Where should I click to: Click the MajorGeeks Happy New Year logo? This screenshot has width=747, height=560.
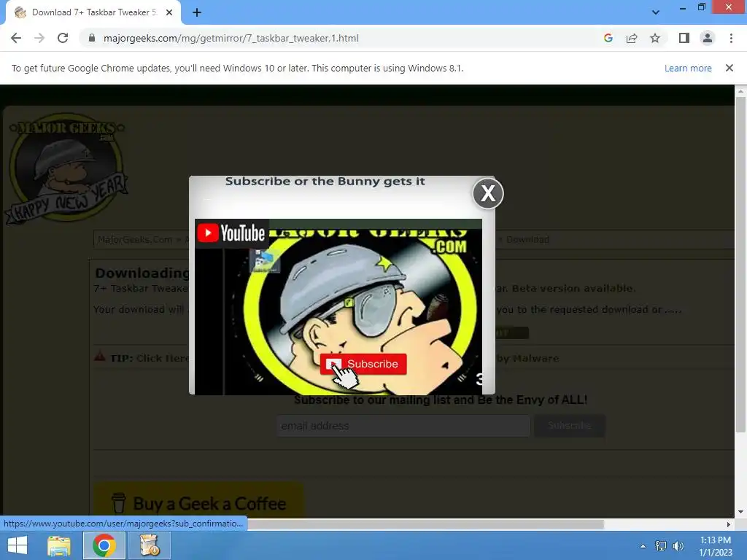coord(66,168)
